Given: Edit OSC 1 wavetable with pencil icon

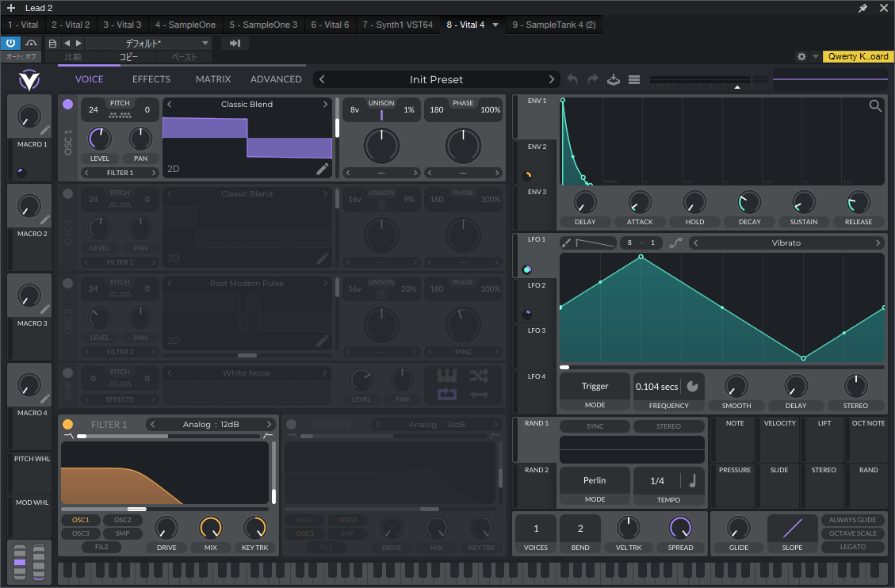Looking at the screenshot, I should pyautogui.click(x=322, y=169).
